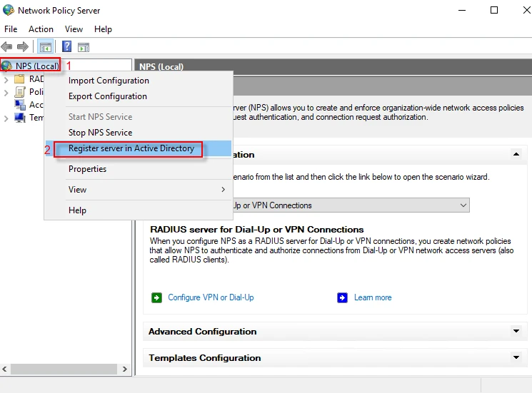532x393 pixels.
Task: Expand the Advanced Configuration section
Action: point(516,332)
